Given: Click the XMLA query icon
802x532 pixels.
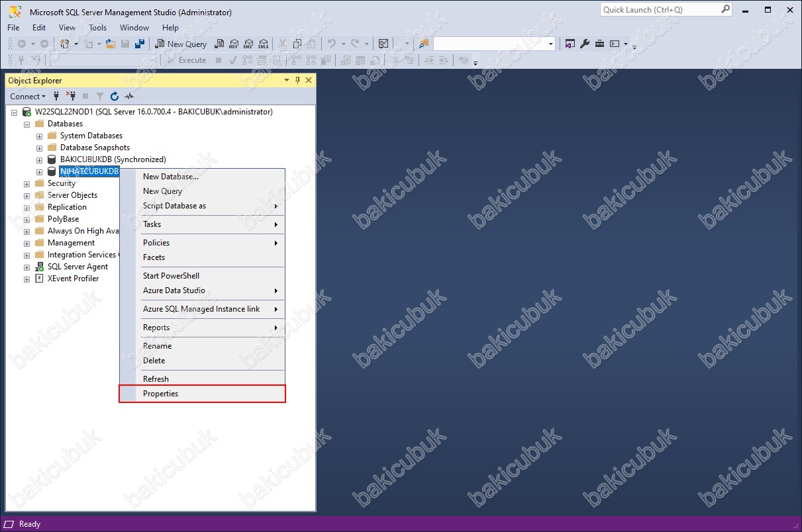Looking at the screenshot, I should (263, 44).
